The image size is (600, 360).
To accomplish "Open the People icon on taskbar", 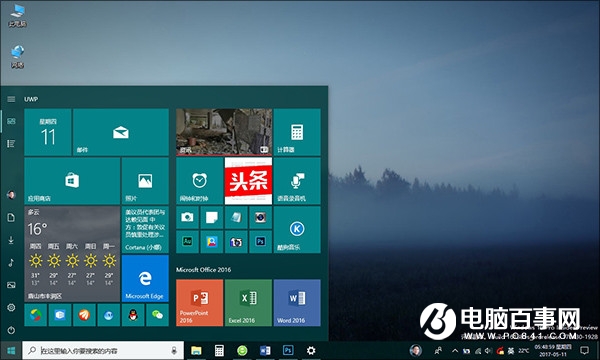I will 439,350.
